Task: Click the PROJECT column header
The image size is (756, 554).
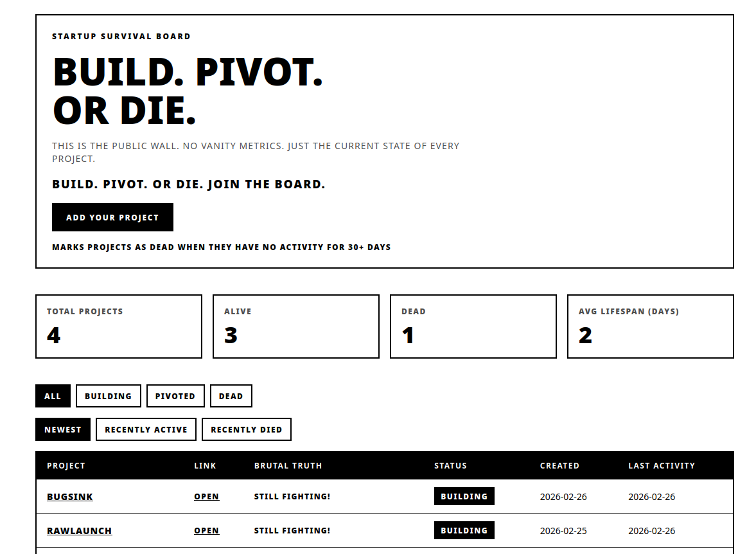Action: 66,465
